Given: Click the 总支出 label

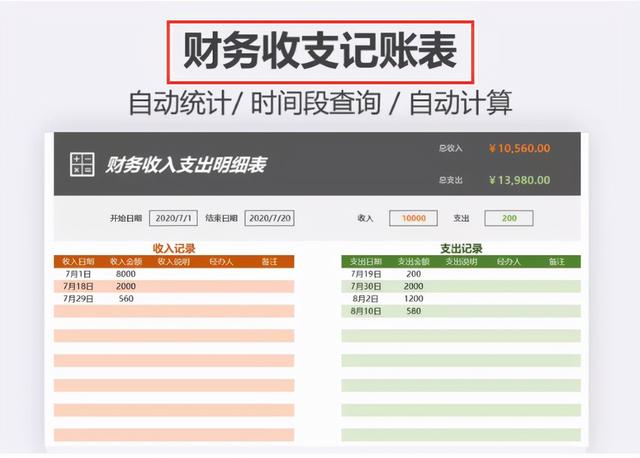Looking at the screenshot, I should (x=451, y=180).
